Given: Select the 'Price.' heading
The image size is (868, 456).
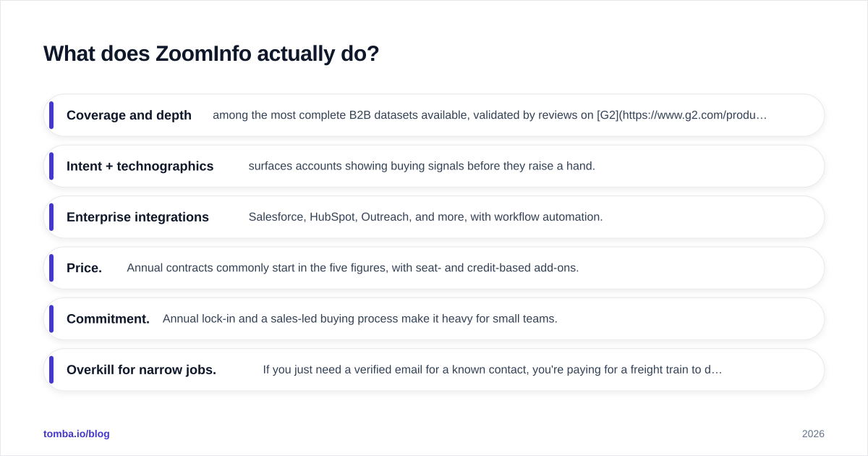Looking at the screenshot, I should click(x=84, y=268).
